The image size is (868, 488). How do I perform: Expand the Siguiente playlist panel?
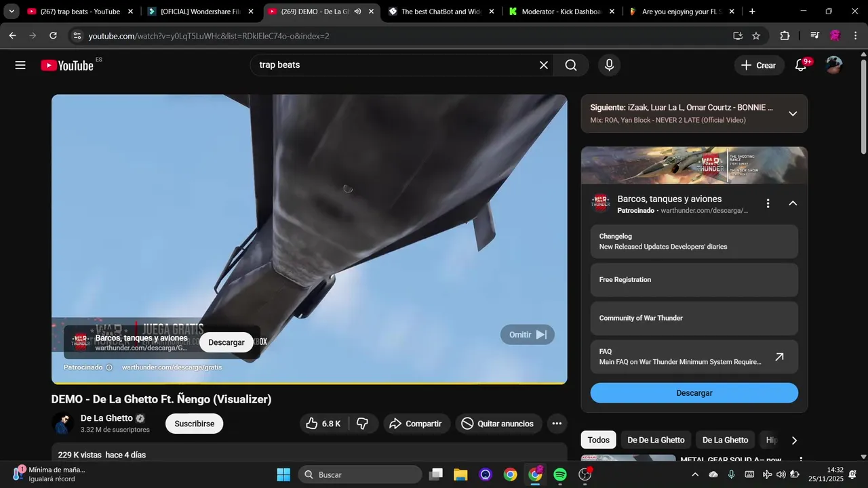coord(793,113)
